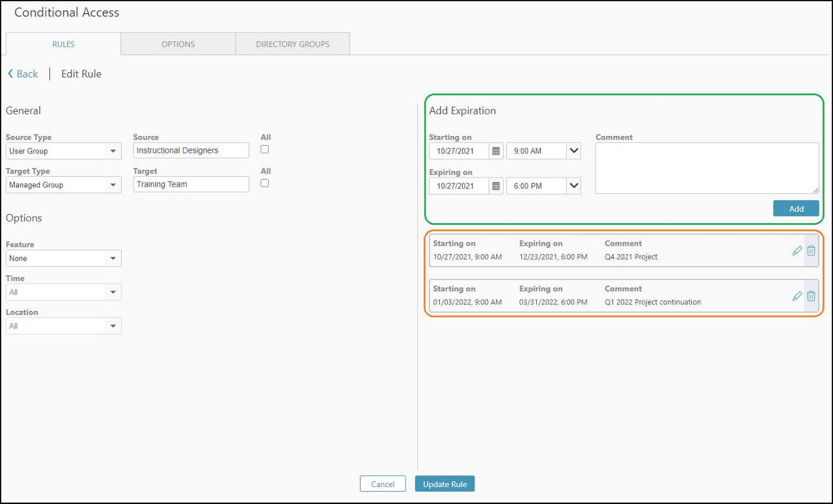Delete the Q1 2022 Project continuation entry
This screenshot has width=833, height=504.
(811, 297)
